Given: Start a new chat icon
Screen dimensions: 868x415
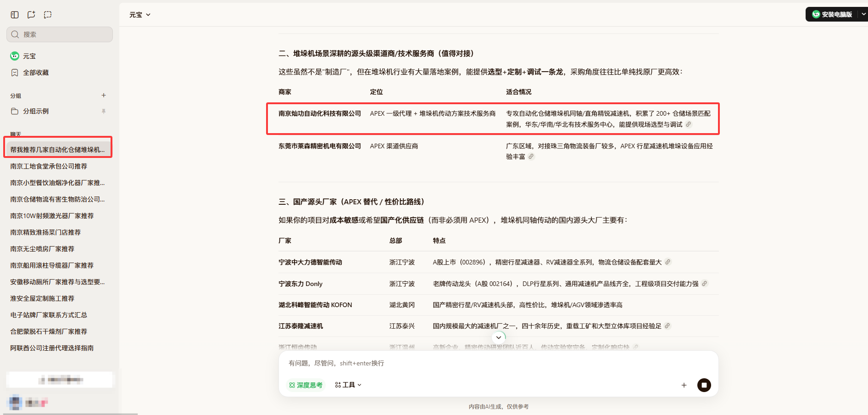Looking at the screenshot, I should (31, 15).
